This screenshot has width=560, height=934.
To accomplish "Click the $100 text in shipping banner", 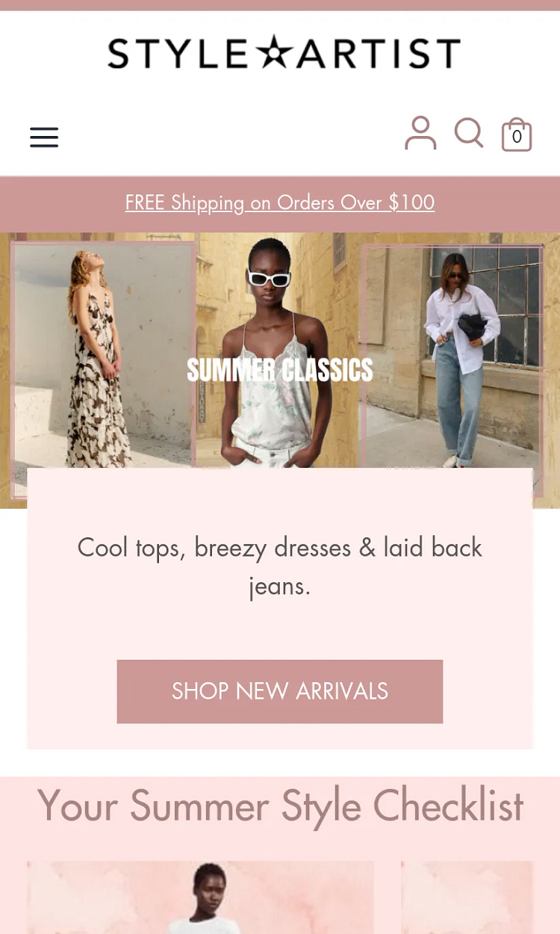I will (411, 202).
